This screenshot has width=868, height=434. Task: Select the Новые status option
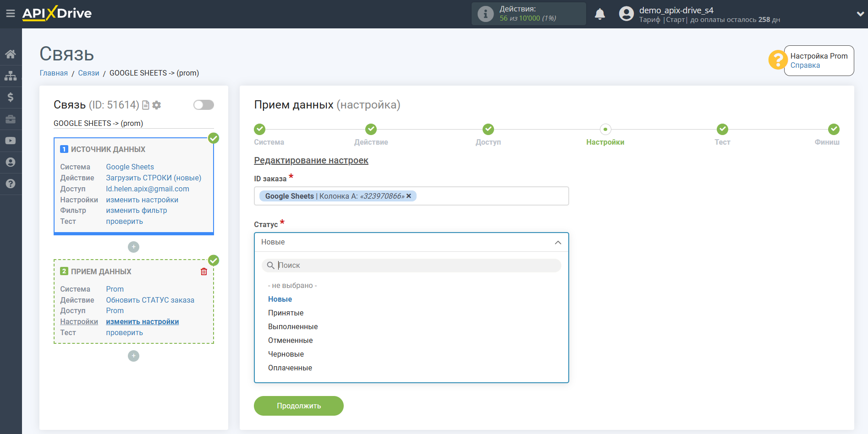[x=280, y=299]
